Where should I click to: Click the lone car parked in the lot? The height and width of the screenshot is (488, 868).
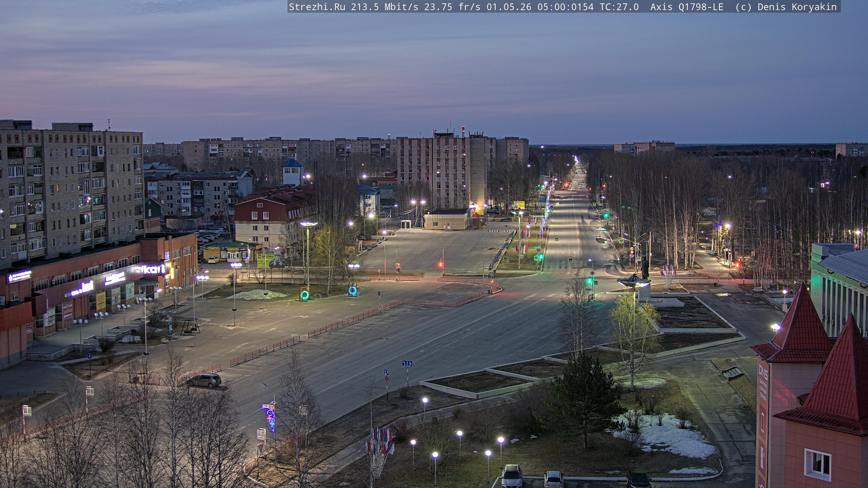204,380
